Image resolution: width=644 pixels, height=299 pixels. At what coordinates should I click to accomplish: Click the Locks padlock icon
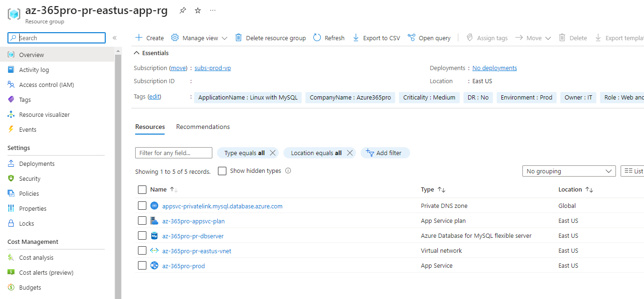click(x=11, y=223)
